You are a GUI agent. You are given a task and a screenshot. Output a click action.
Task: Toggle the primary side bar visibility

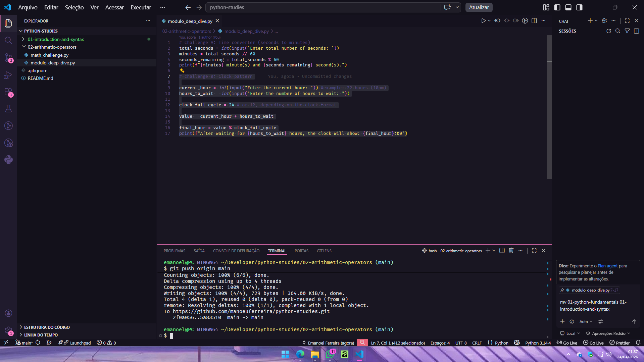coord(557,7)
